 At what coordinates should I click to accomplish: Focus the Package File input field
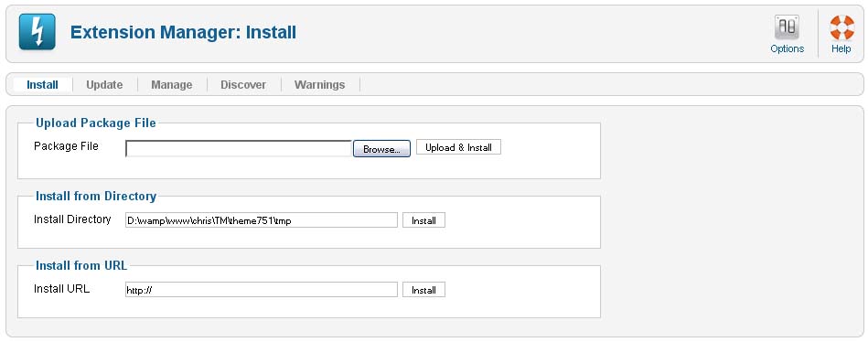239,148
